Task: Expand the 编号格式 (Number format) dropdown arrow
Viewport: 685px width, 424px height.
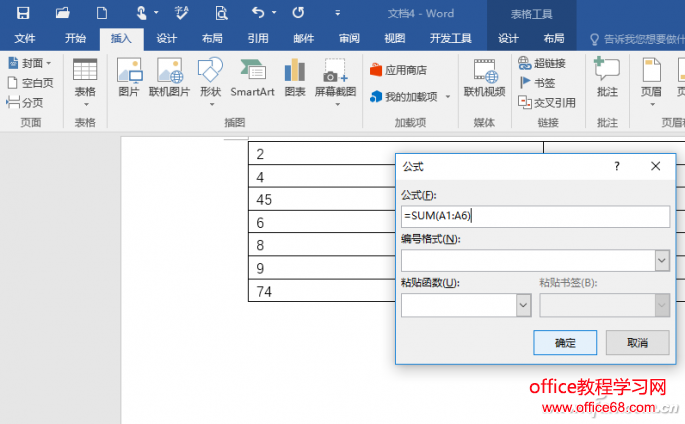Action: tap(662, 260)
